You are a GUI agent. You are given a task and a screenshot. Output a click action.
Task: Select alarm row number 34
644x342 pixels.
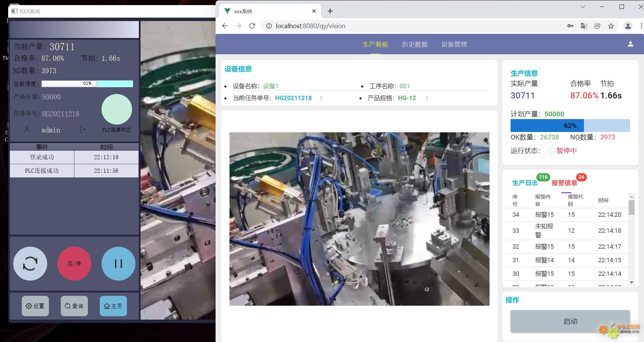(566, 215)
